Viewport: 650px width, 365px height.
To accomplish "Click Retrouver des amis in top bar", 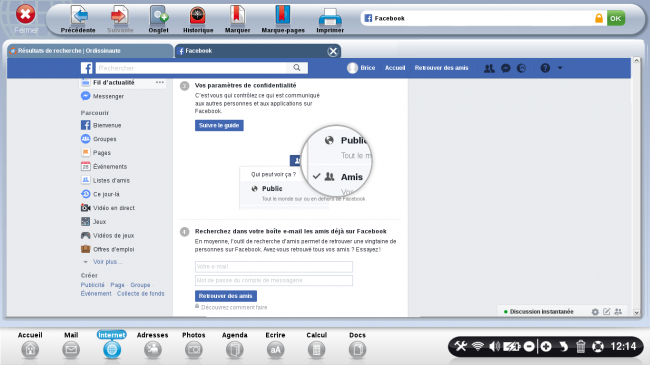I will [441, 68].
